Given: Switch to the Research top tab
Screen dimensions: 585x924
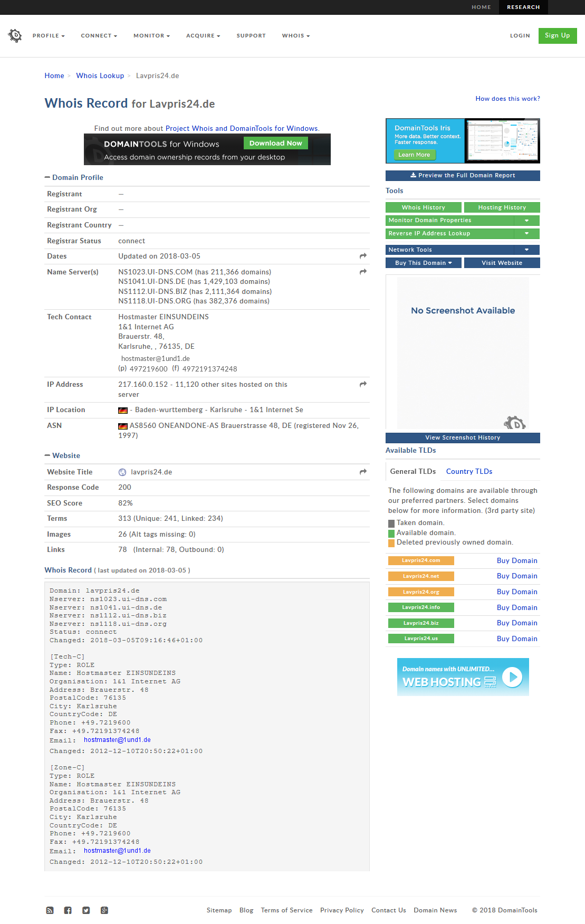Looking at the screenshot, I should [523, 7].
